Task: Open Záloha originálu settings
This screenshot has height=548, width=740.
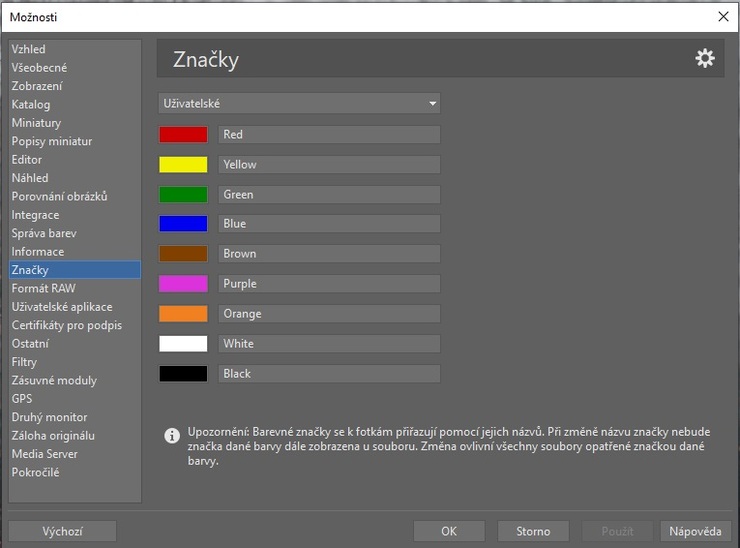Action: click(75, 436)
